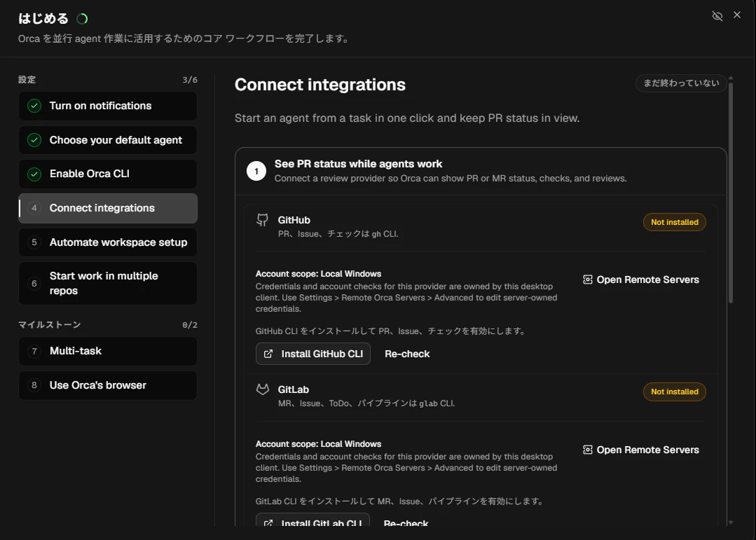Click the vertical scrollbar thumb
756x540 pixels.
point(731,193)
